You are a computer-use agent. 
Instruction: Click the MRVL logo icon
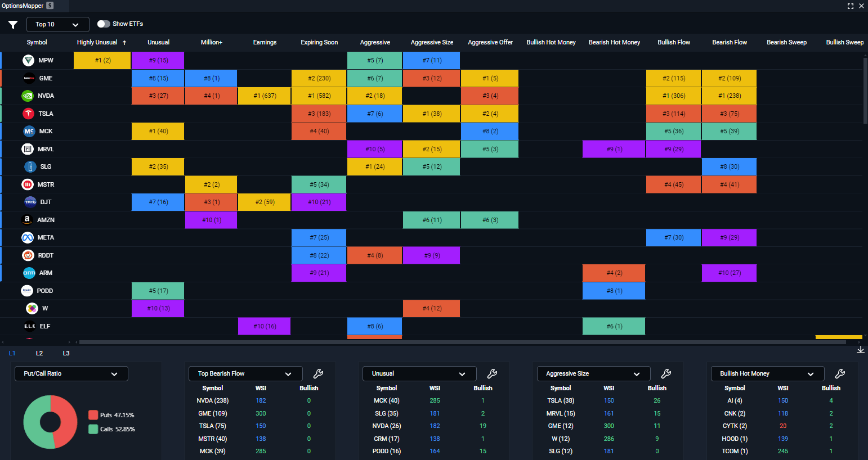click(x=28, y=149)
